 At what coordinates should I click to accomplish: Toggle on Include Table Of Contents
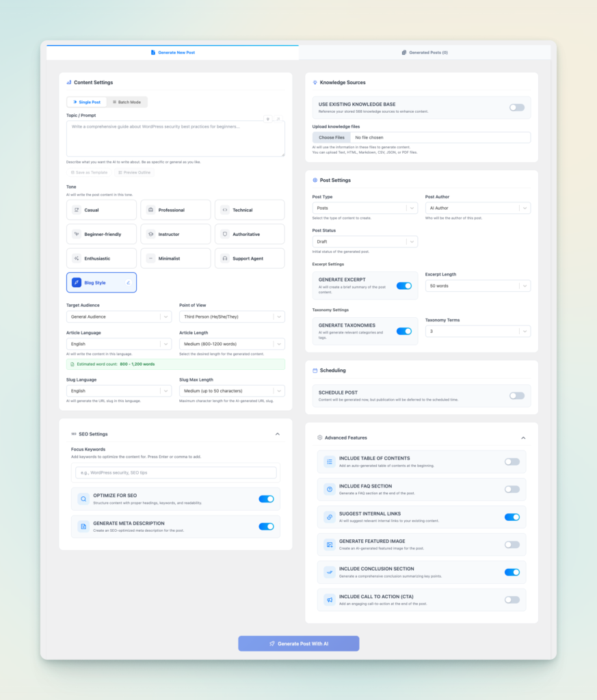512,461
